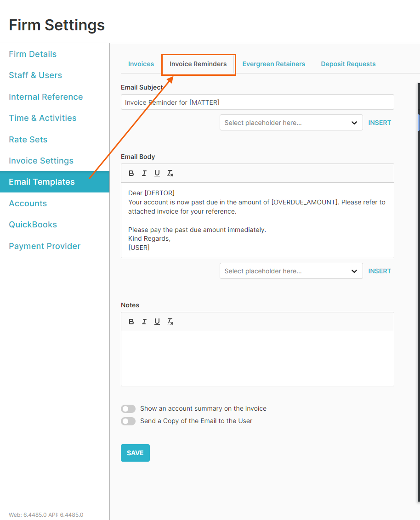Toggle italic in Notes editor toolbar
The width and height of the screenshot is (420, 520).
[x=144, y=322]
